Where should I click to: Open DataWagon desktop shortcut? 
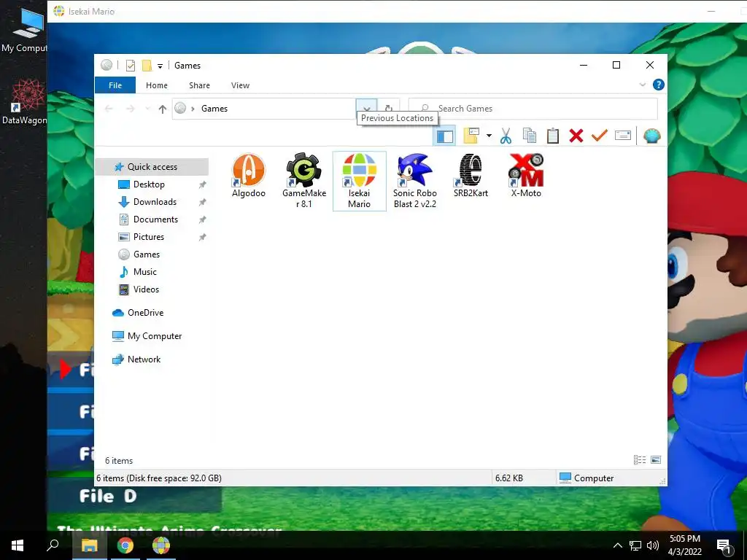click(x=24, y=101)
